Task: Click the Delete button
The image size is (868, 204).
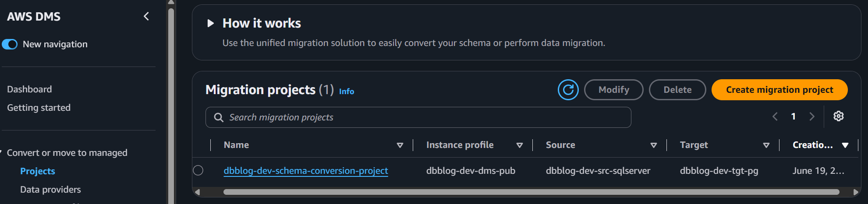Action: point(677,90)
